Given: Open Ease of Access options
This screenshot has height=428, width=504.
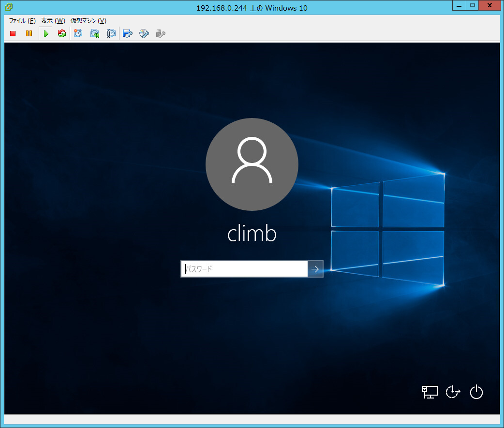Looking at the screenshot, I should pos(453,392).
